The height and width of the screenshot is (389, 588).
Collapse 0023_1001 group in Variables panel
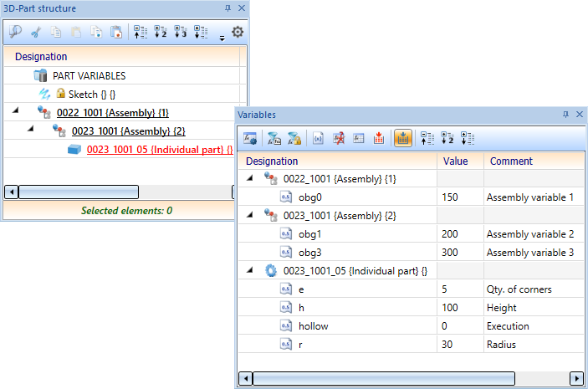pyautogui.click(x=250, y=215)
